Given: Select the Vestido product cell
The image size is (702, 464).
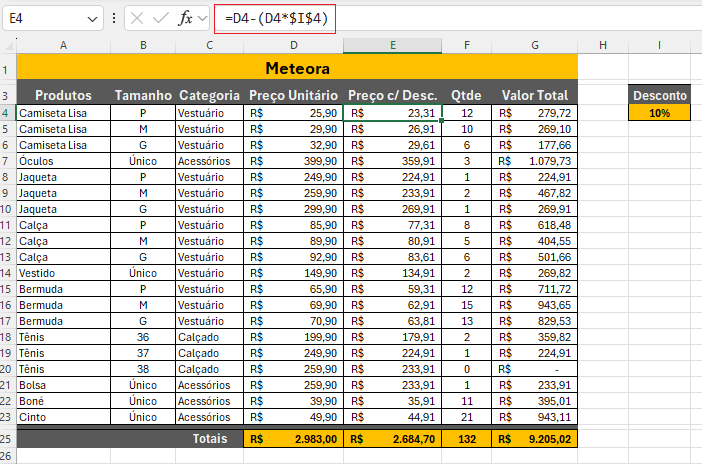Looking at the screenshot, I should (63, 273).
